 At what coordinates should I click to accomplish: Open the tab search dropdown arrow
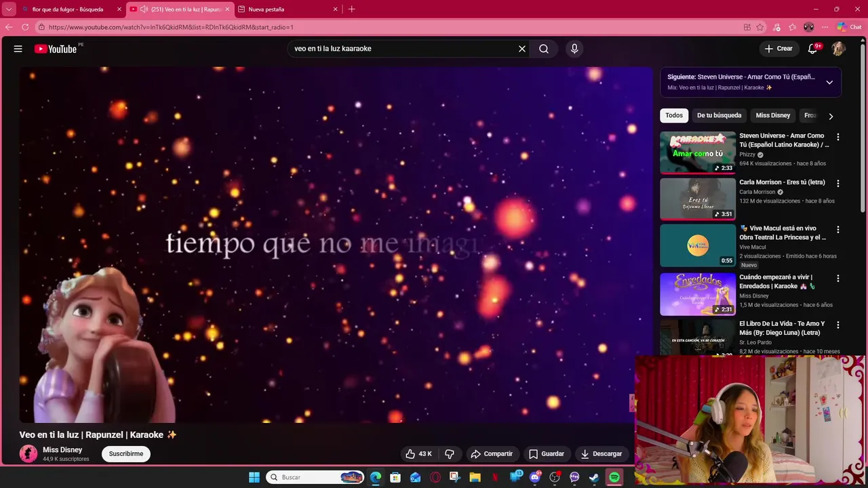coord(9,9)
